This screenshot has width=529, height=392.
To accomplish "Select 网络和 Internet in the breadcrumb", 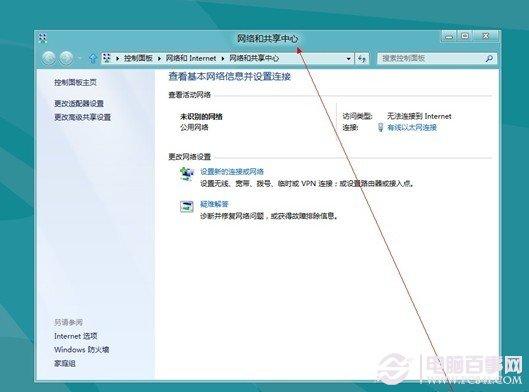I will click(191, 58).
